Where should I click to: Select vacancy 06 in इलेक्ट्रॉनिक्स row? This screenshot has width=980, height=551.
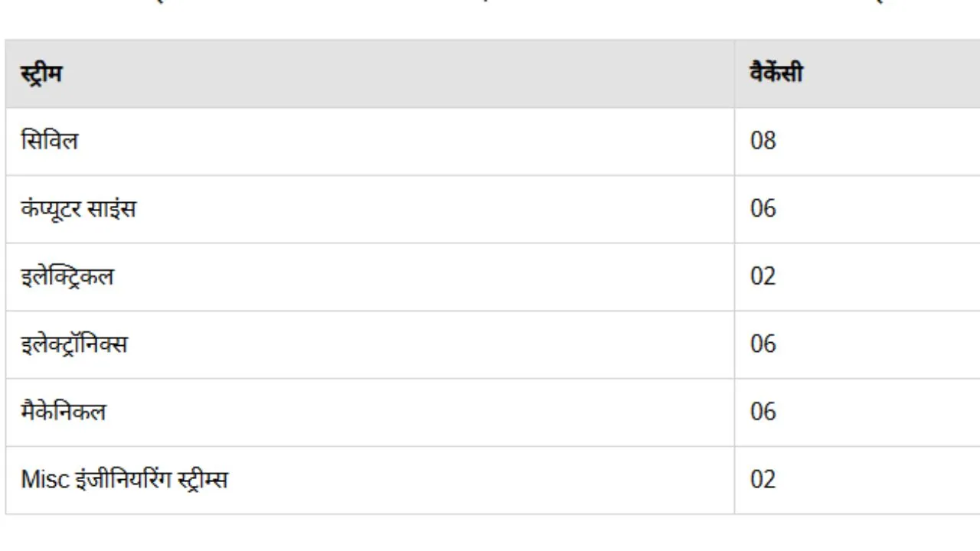(x=857, y=344)
